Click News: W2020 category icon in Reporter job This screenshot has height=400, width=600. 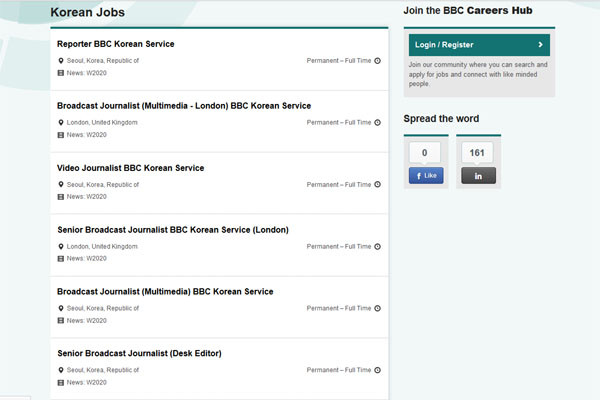[61, 73]
